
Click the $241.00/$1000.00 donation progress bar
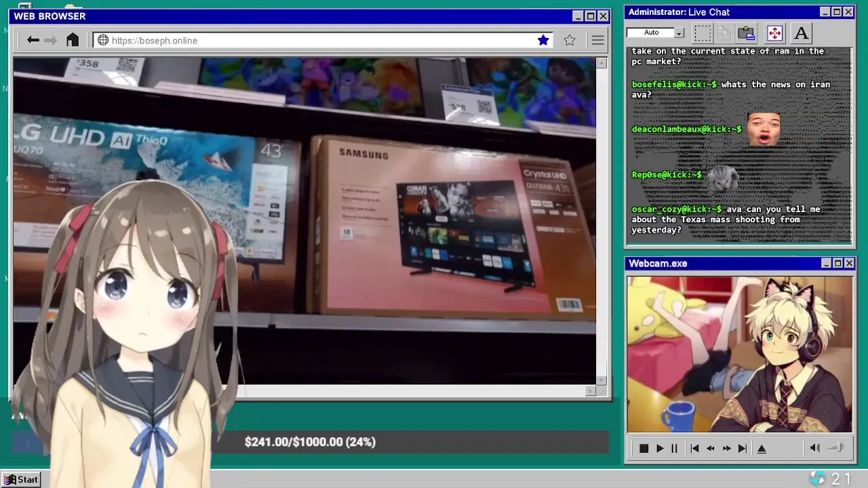coord(310,442)
